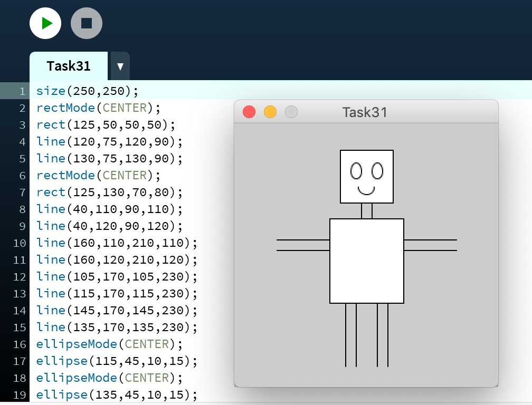Click the red traffic light circle
Screen dimensions: 532x405
tap(249, 112)
